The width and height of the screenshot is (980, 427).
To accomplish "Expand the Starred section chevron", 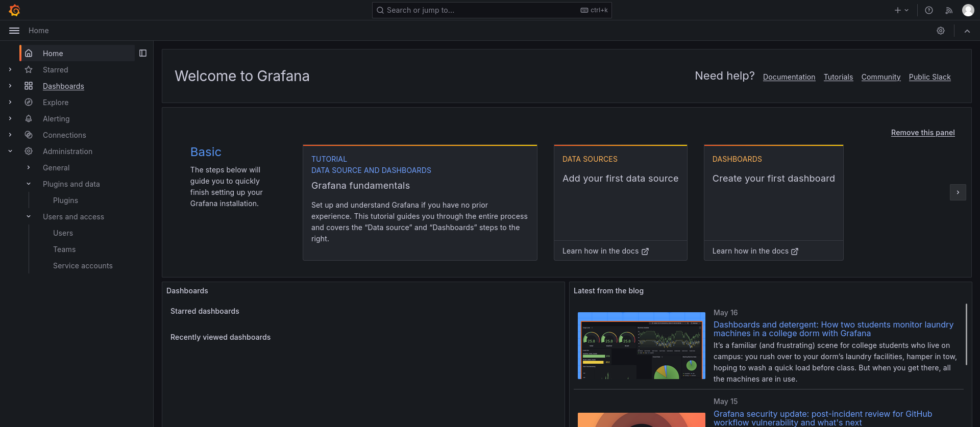I will pos(10,69).
